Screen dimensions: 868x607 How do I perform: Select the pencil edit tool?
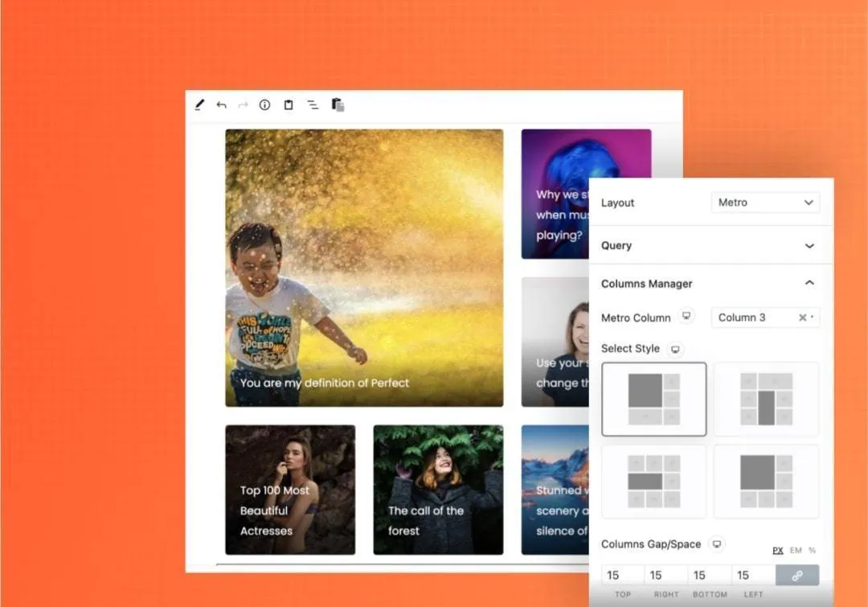[200, 105]
